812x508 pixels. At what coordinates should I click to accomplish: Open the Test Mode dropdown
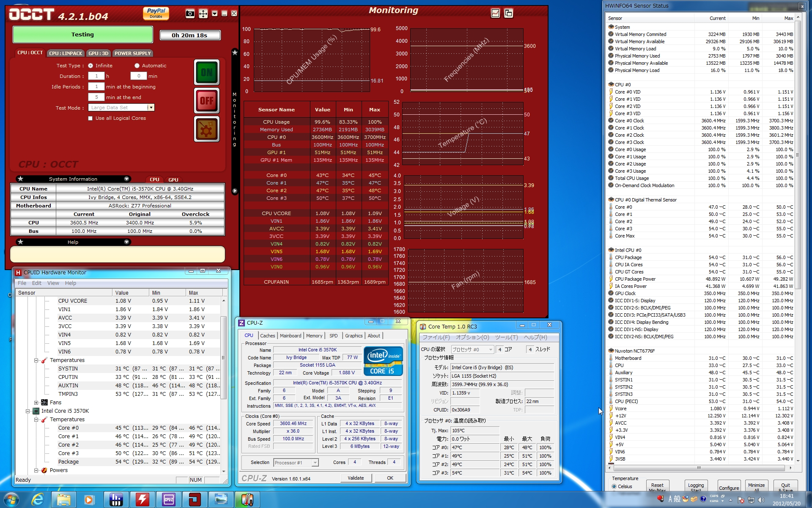(151, 108)
